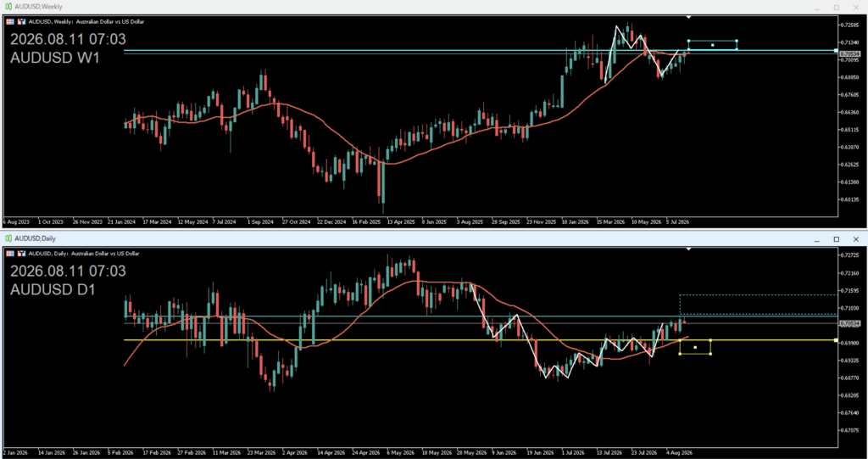The image size is (868, 459).
Task: Click 'AUDUSD, Daily: Australian Dollar vs US Dollar' header
Action: [84, 254]
